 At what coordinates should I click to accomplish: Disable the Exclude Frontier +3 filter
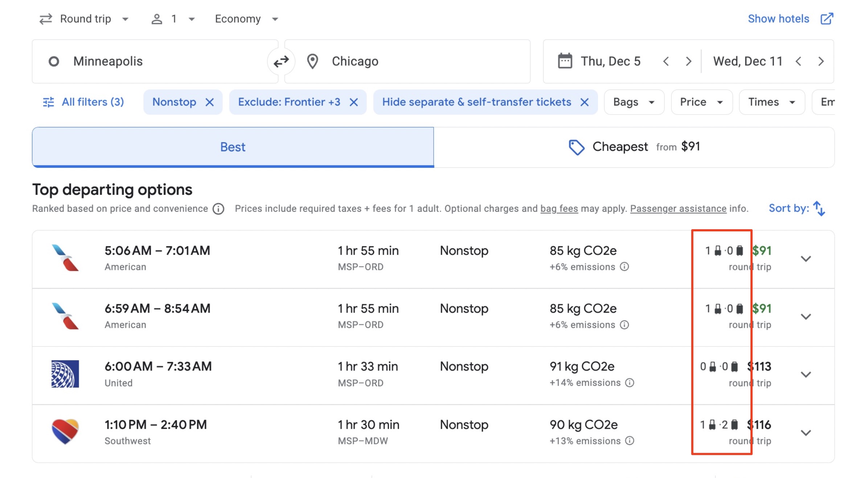[354, 102]
